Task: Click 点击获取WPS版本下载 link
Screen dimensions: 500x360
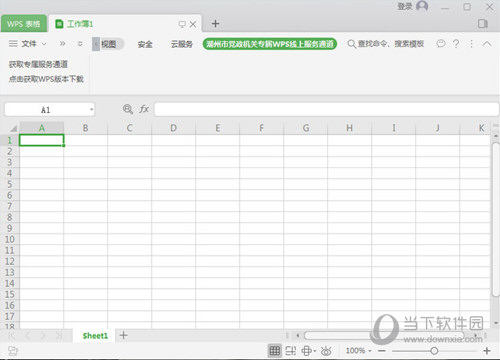Action: 46,79
